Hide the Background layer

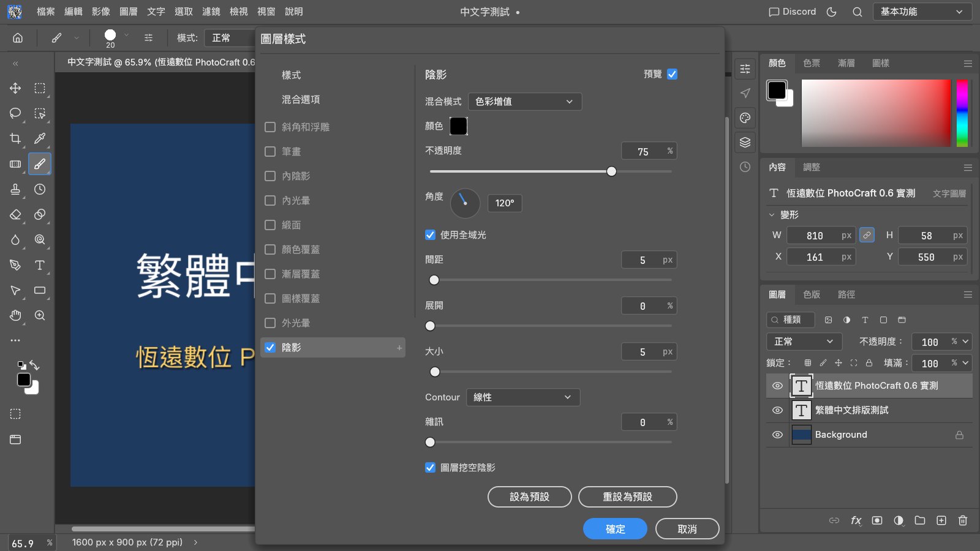click(x=777, y=435)
